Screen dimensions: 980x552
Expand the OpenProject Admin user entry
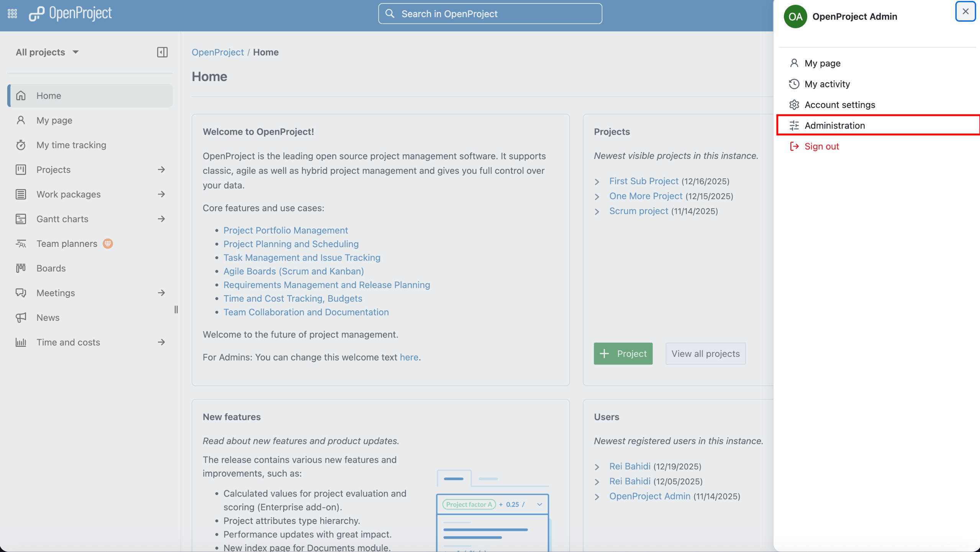click(x=597, y=496)
